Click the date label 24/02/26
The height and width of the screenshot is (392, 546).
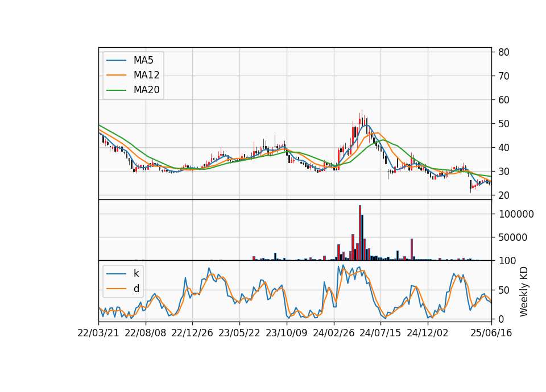[x=334, y=333]
